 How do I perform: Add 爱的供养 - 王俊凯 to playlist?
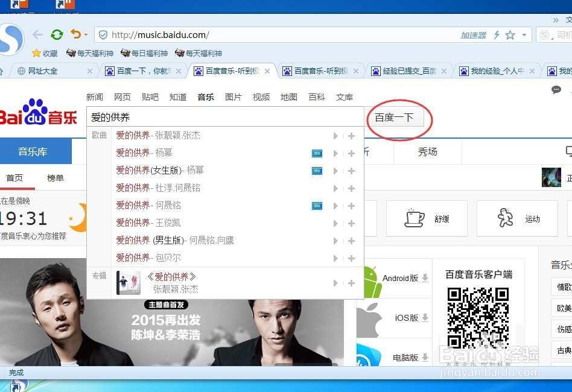tap(351, 224)
